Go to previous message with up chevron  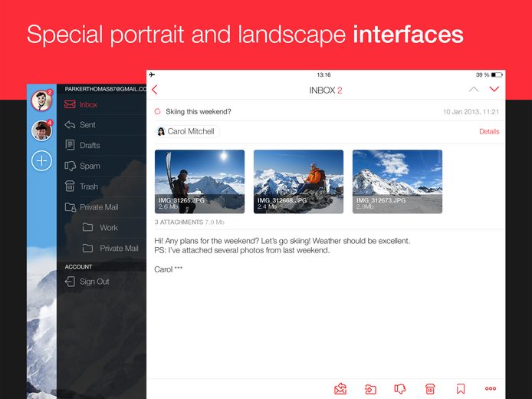click(474, 89)
